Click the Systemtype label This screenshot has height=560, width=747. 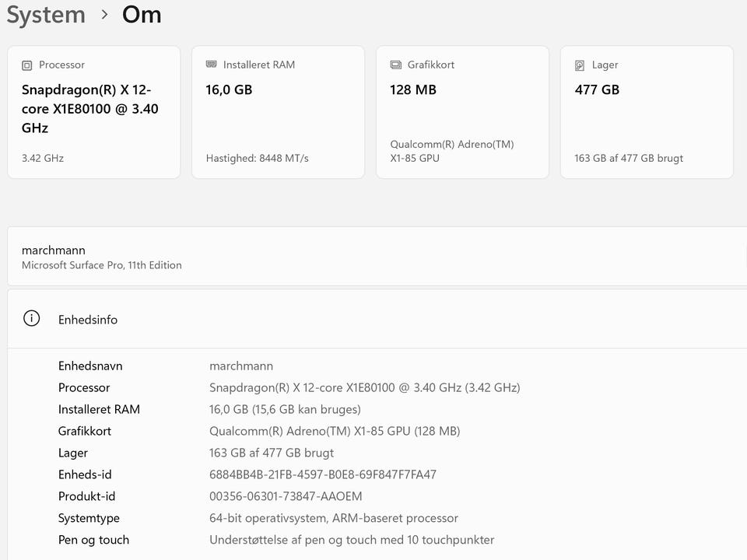point(89,518)
